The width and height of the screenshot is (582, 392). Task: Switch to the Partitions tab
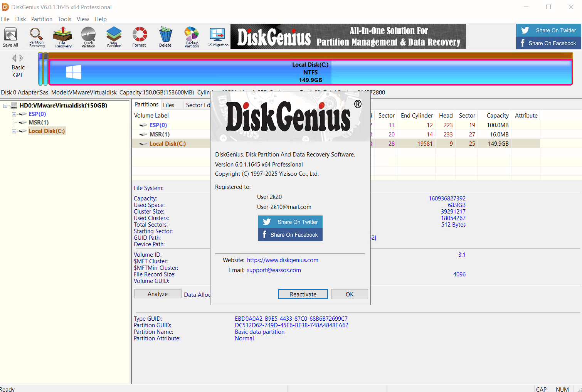tap(146, 104)
